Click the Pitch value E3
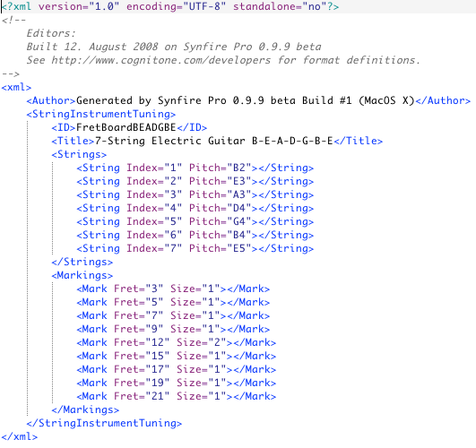Screen dimensions: 476x448 [239, 181]
